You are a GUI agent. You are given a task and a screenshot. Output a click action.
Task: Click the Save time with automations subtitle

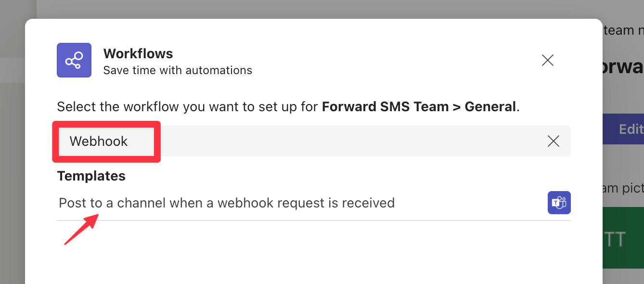[x=178, y=70]
